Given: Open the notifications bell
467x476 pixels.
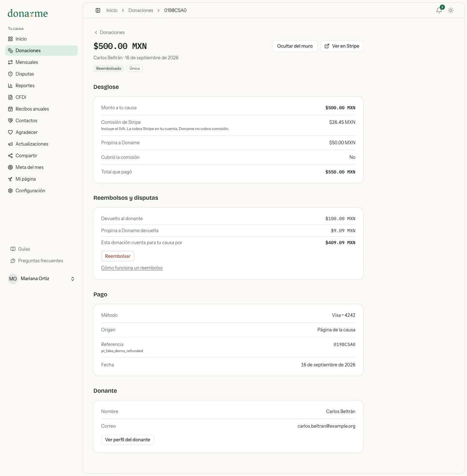Looking at the screenshot, I should 439,10.
